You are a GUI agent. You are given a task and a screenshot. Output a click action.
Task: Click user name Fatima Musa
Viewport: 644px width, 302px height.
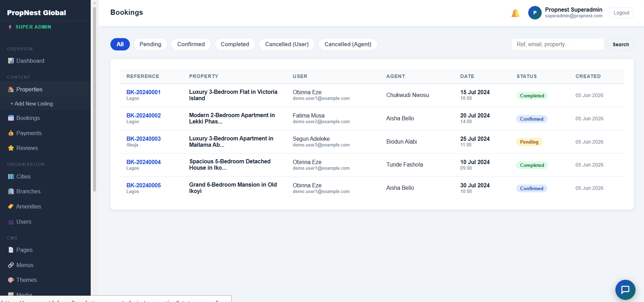[x=308, y=115]
